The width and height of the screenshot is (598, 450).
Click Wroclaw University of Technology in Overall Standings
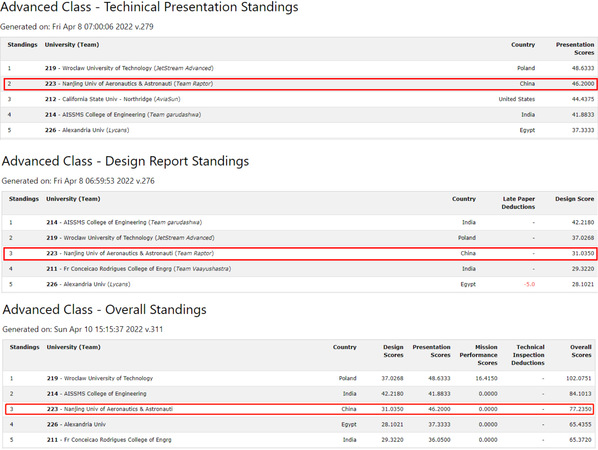click(100, 378)
